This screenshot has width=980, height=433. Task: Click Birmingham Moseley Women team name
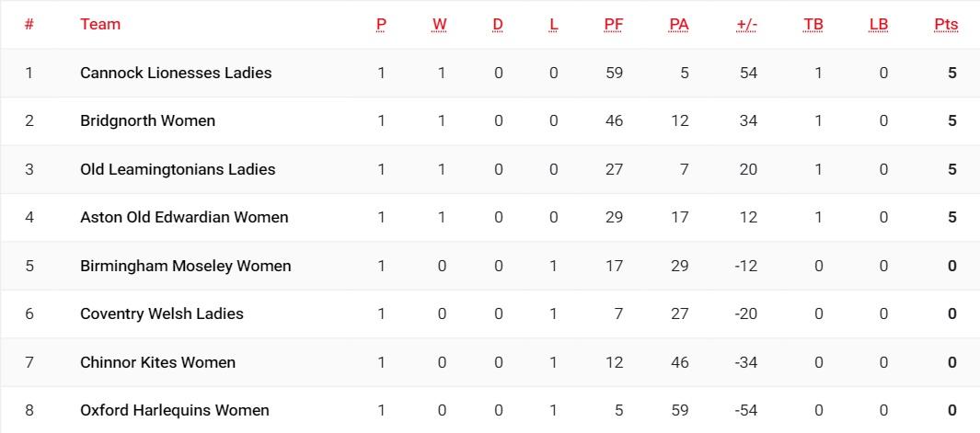pyautogui.click(x=186, y=266)
